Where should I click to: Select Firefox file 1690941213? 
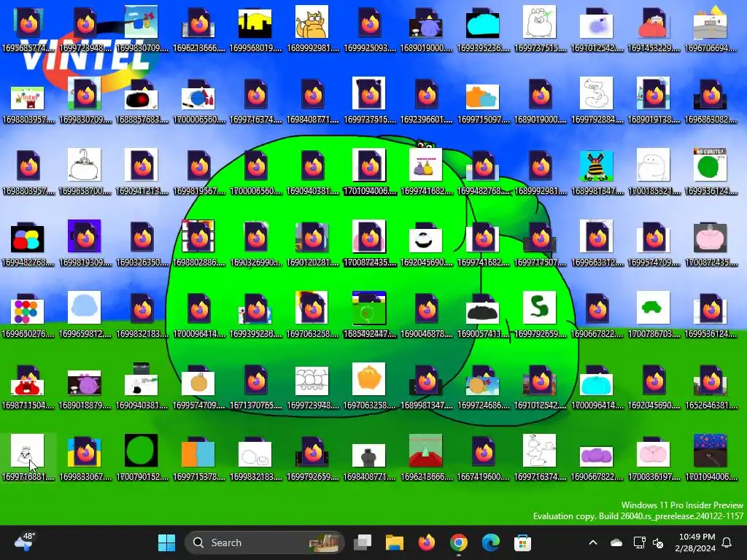coord(142,172)
